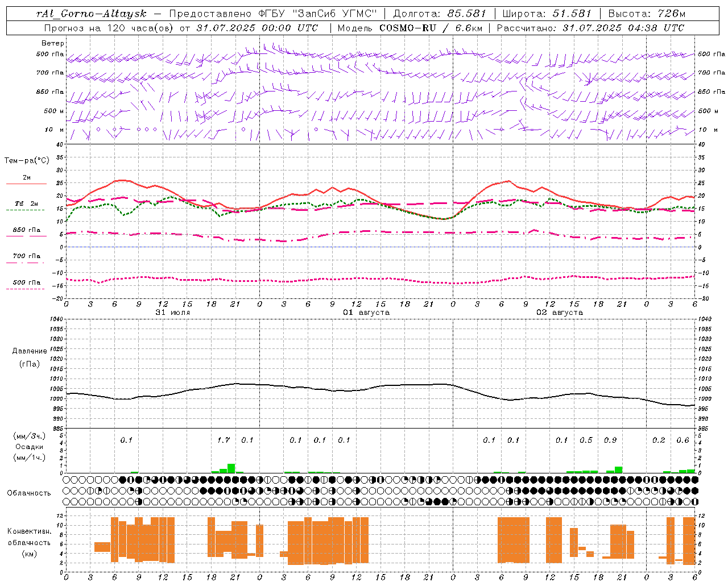
Task: Click the Давление pressure panel label
Action: (30, 351)
